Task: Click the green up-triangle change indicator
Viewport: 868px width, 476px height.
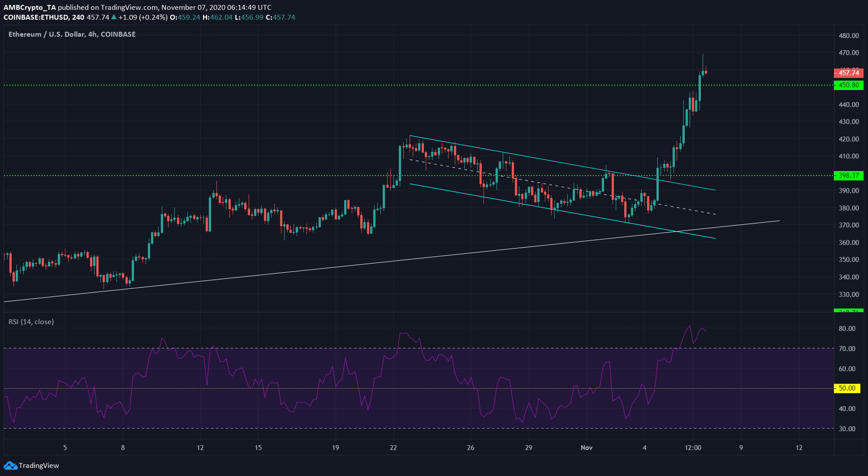Action: coord(114,17)
